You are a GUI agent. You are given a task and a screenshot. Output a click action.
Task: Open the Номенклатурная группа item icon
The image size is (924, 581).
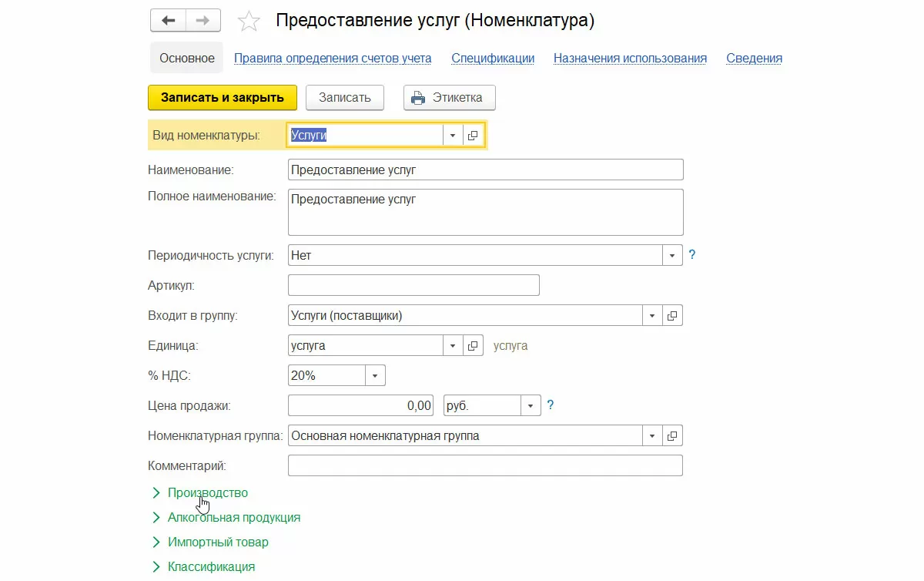click(672, 436)
